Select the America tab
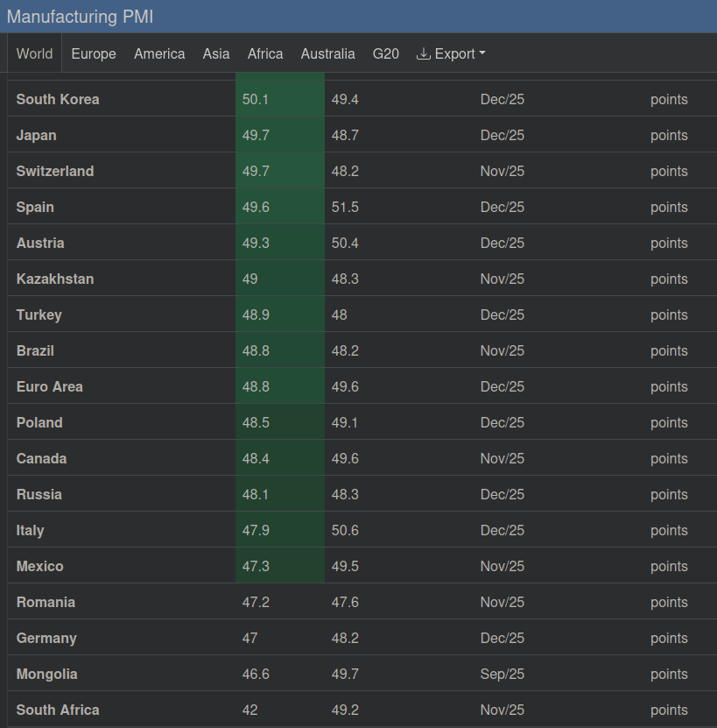 click(159, 53)
